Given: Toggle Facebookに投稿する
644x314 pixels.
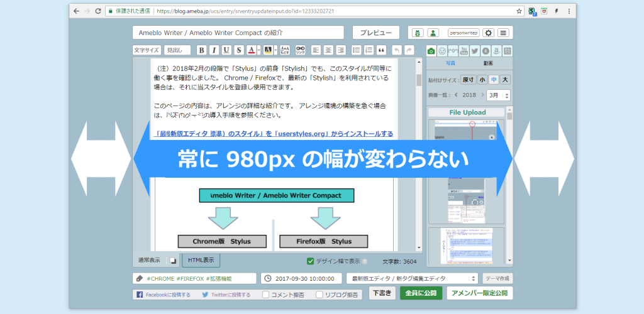Looking at the screenshot, I should [164, 295].
